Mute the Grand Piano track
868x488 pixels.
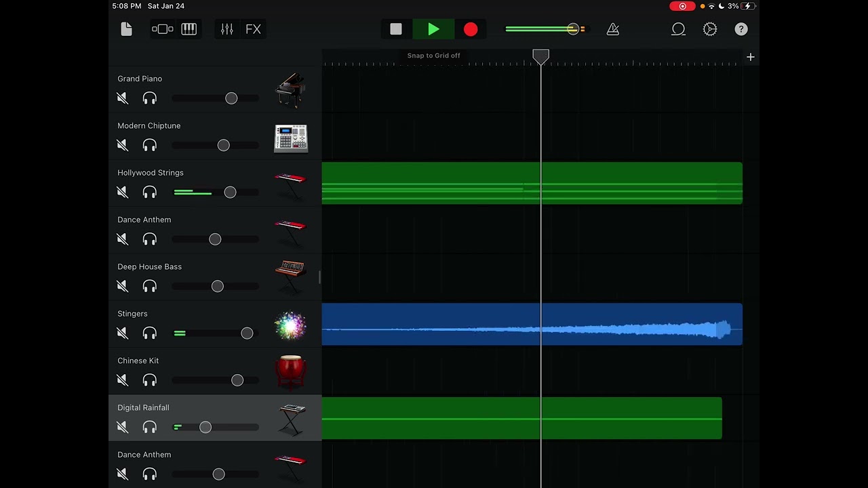pyautogui.click(x=123, y=98)
